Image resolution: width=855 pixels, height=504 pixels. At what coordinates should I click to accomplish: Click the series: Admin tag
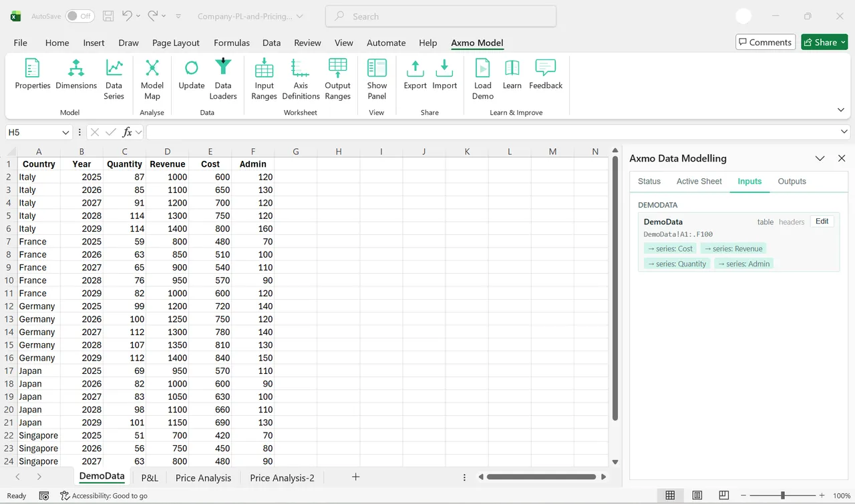pos(744,264)
